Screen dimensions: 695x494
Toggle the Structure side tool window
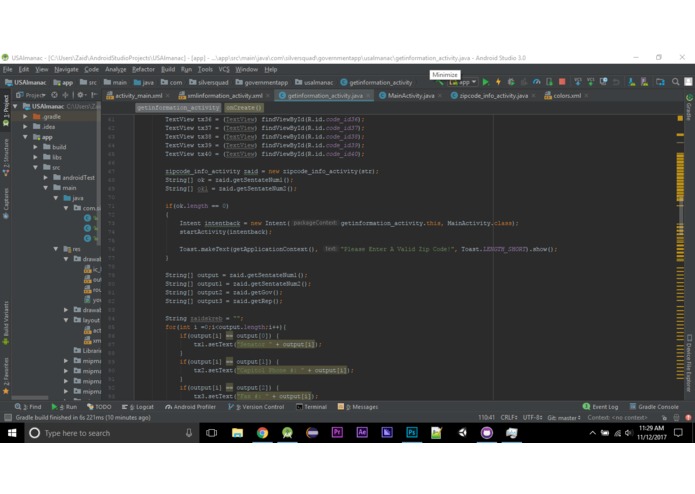click(6, 157)
